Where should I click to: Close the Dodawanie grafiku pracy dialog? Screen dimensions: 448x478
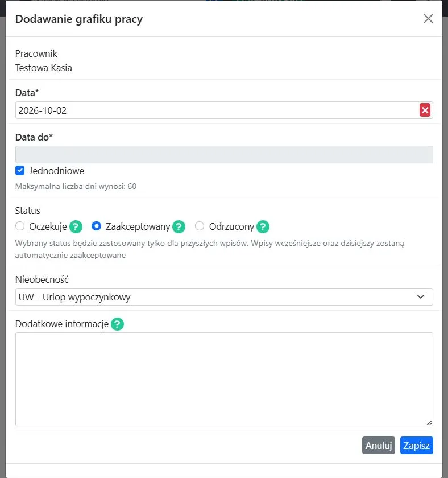[x=428, y=19]
